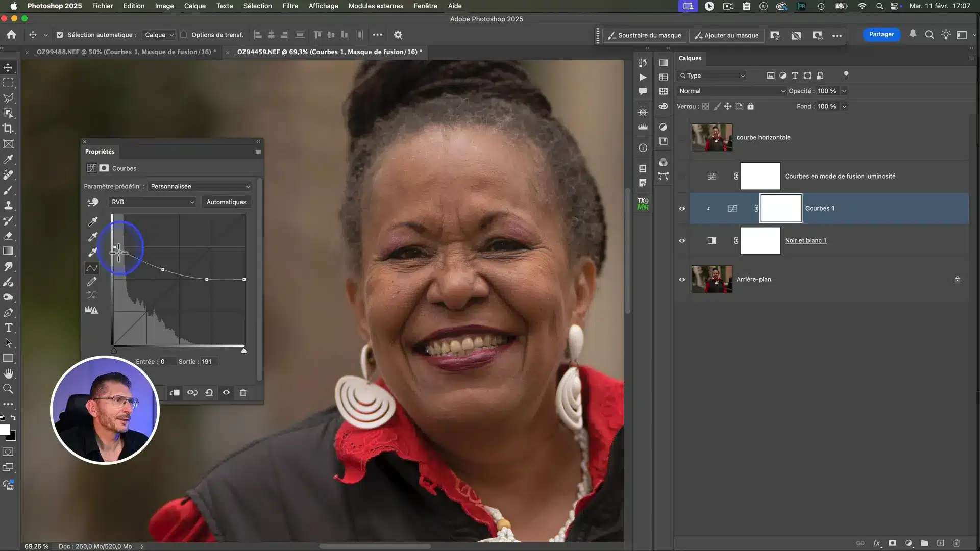Viewport: 980px width, 551px height.
Task: Open the Fond value dropdown arrow
Action: coord(844,106)
